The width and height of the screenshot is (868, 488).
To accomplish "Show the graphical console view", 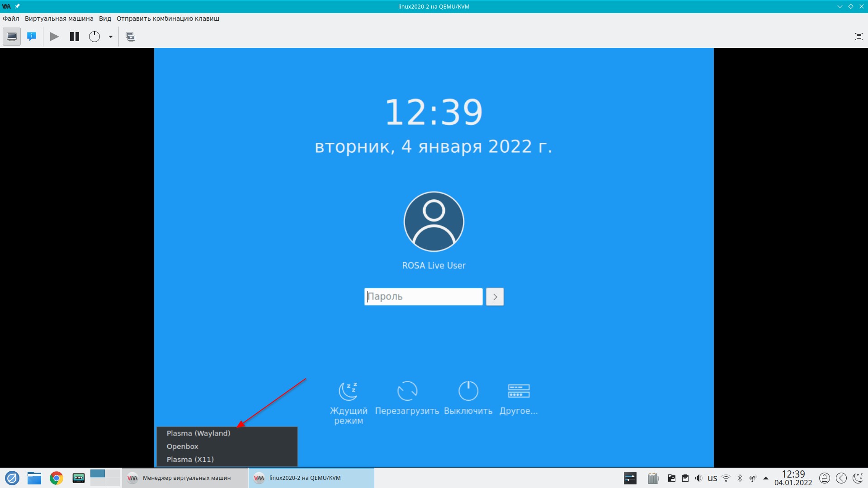I will coord(12,37).
